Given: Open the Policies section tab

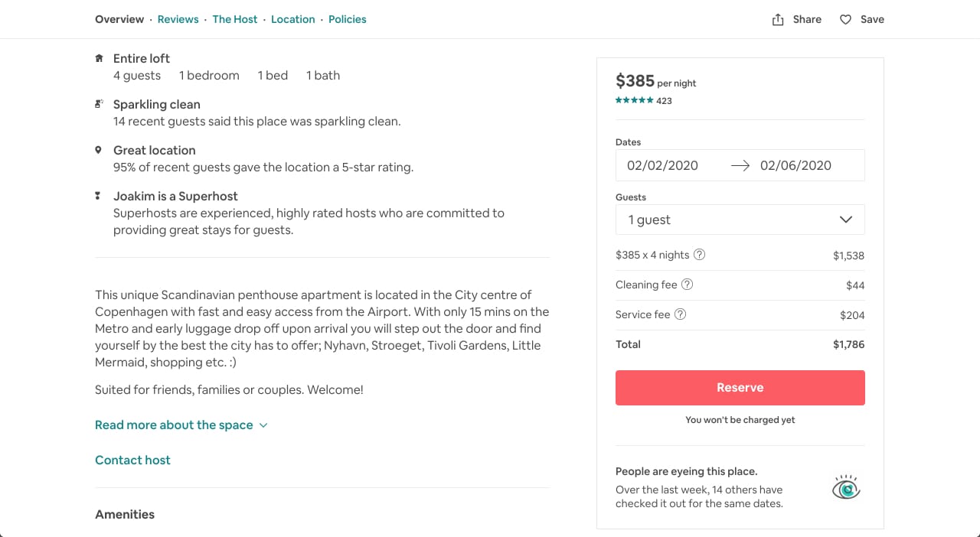Looking at the screenshot, I should tap(348, 19).
